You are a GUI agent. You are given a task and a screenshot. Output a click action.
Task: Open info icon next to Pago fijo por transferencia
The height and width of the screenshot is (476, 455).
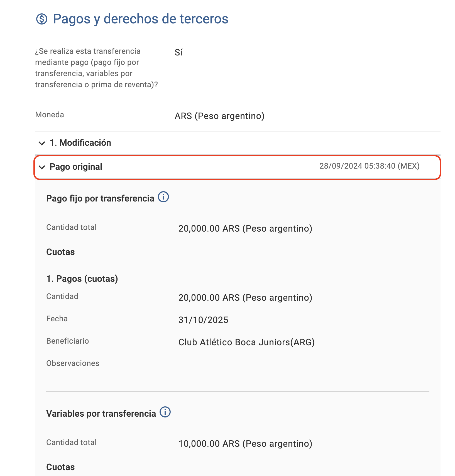163,197
